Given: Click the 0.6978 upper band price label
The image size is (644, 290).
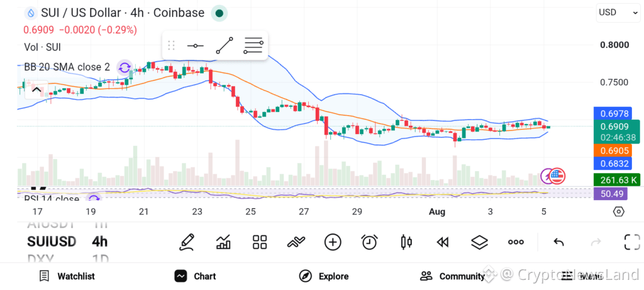Looking at the screenshot, I should (x=614, y=113).
